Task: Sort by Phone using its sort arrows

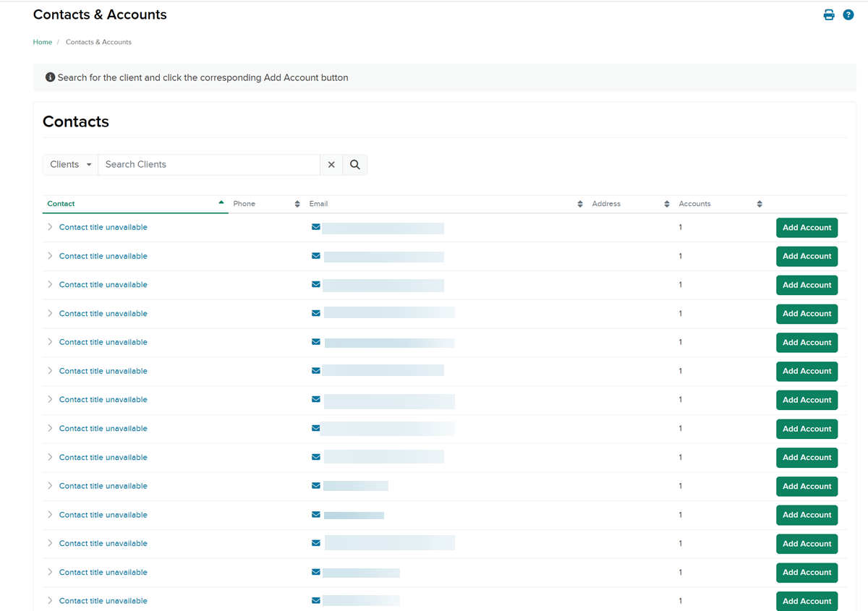Action: [x=297, y=204]
